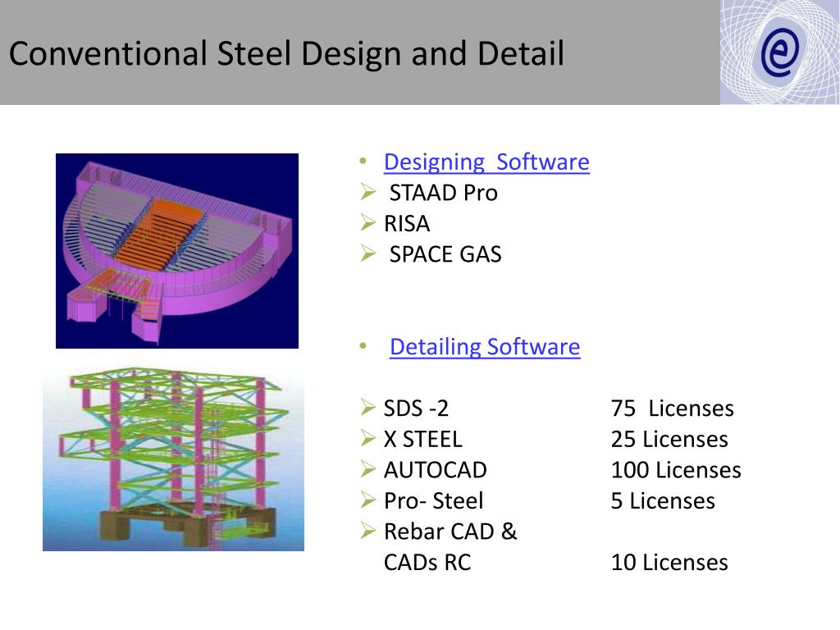Click the STAAD Pro list item
This screenshot has height=630, width=840.
coord(444,193)
